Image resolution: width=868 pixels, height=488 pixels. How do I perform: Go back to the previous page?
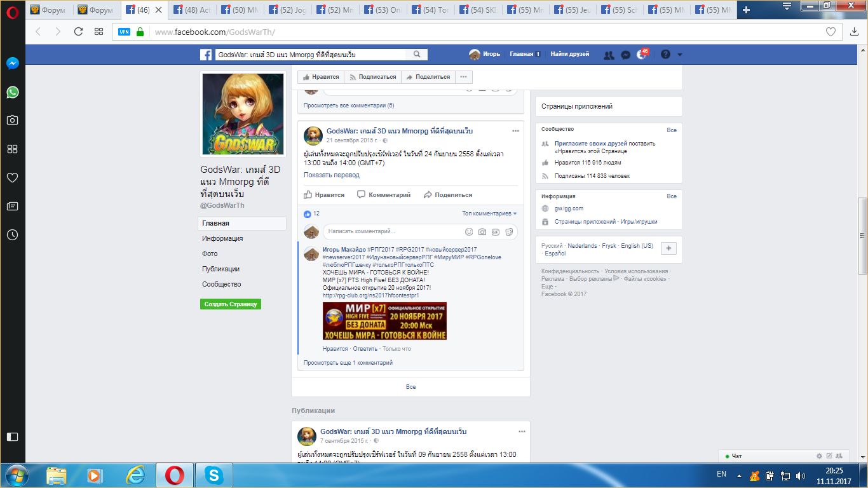[38, 32]
